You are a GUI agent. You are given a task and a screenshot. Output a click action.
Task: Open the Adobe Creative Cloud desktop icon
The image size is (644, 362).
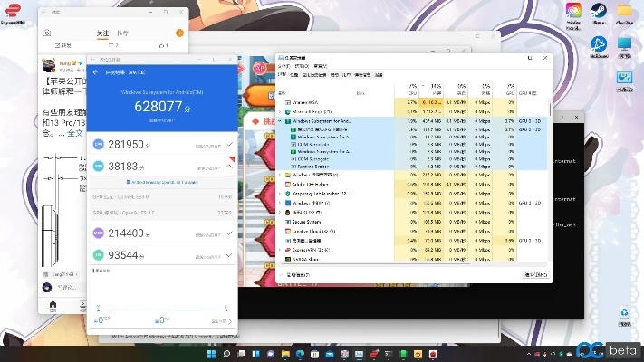click(573, 10)
